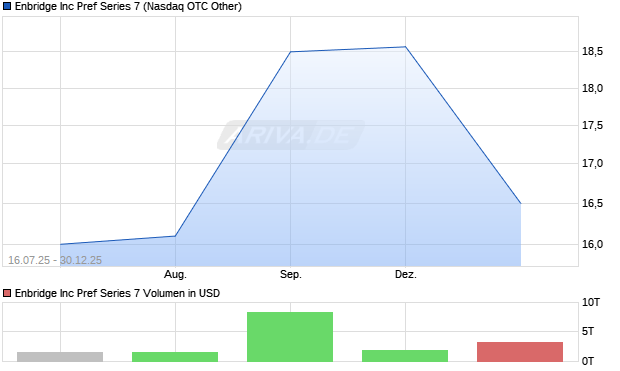This screenshot has height=371, width=620.
Task: Click the 10T volume axis label
Action: (x=591, y=303)
